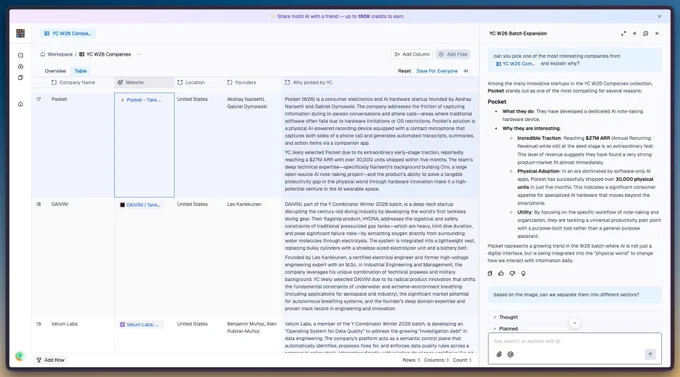Click the user avatar at sidebar bottom
This screenshot has height=377, width=680.
[20, 356]
